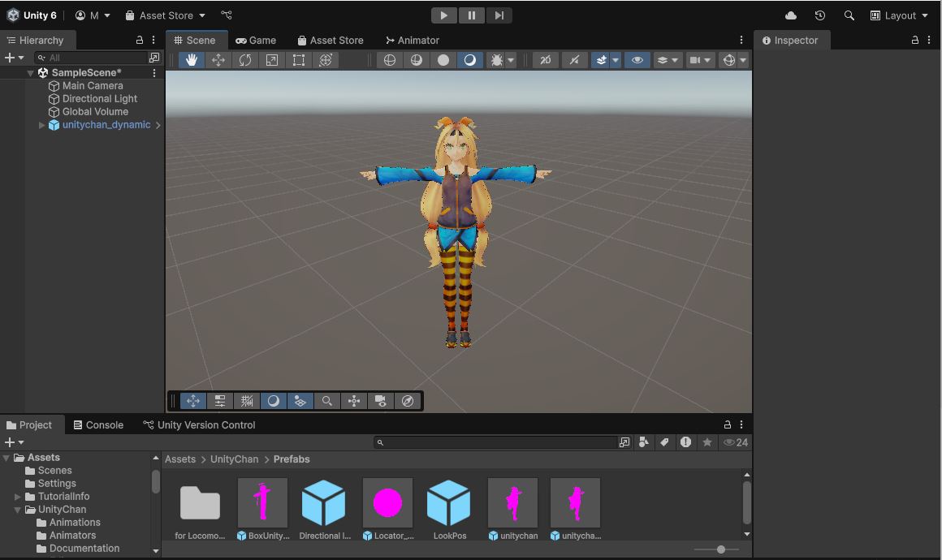The width and height of the screenshot is (942, 560).
Task: Switch to Shaded draw mode crescent button
Action: pos(470,60)
